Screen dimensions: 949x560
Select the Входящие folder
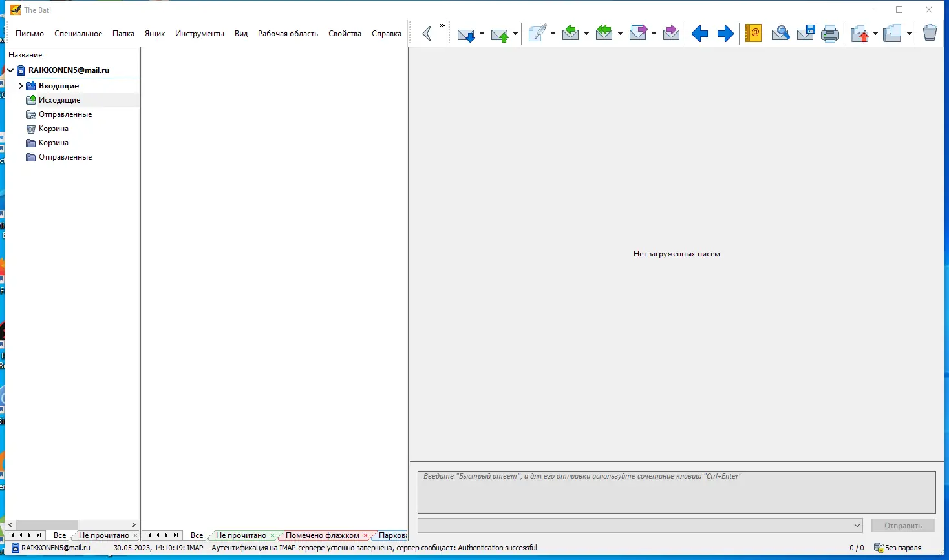point(59,86)
